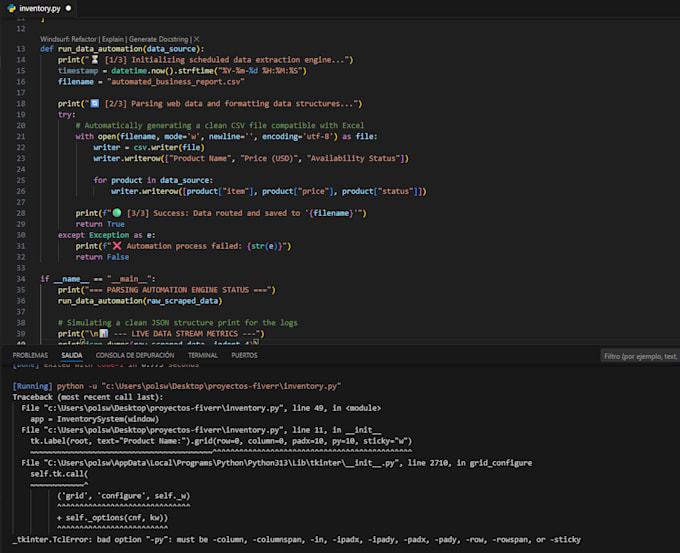Click line number 13 in gutter
Screen dimensions: 680x553
click(21, 49)
